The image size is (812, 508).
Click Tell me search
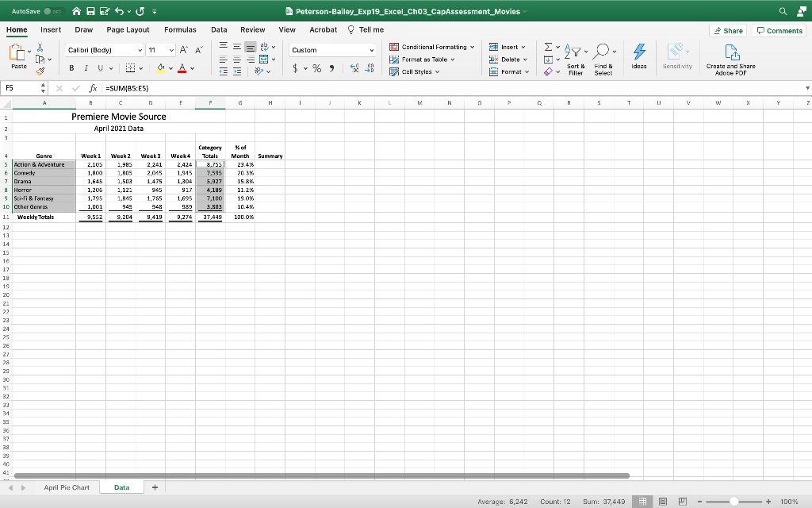[366, 29]
